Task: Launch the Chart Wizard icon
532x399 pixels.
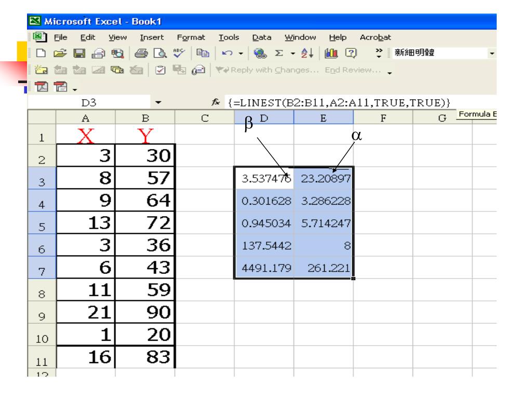Action: click(331, 54)
